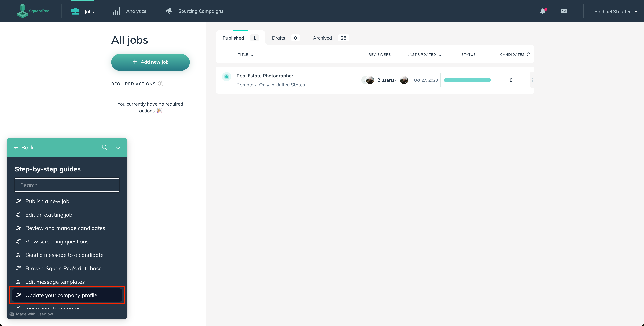Click the Oct 27, 2023 date

(x=426, y=80)
